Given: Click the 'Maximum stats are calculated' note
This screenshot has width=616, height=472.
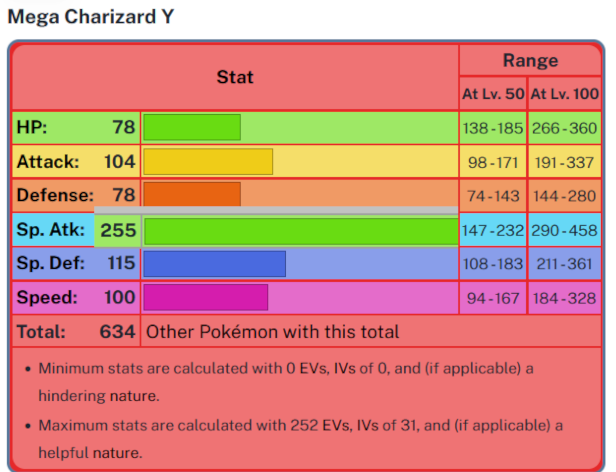Looking at the screenshot, I should click(301, 439).
